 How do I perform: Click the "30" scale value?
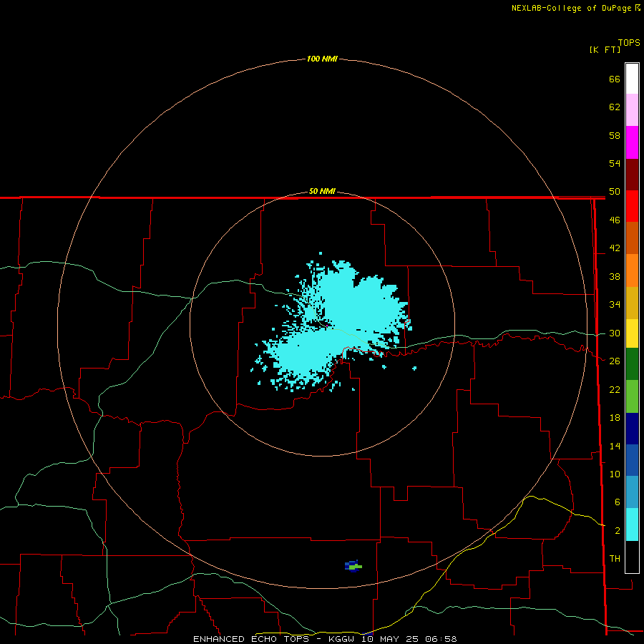tap(615, 333)
